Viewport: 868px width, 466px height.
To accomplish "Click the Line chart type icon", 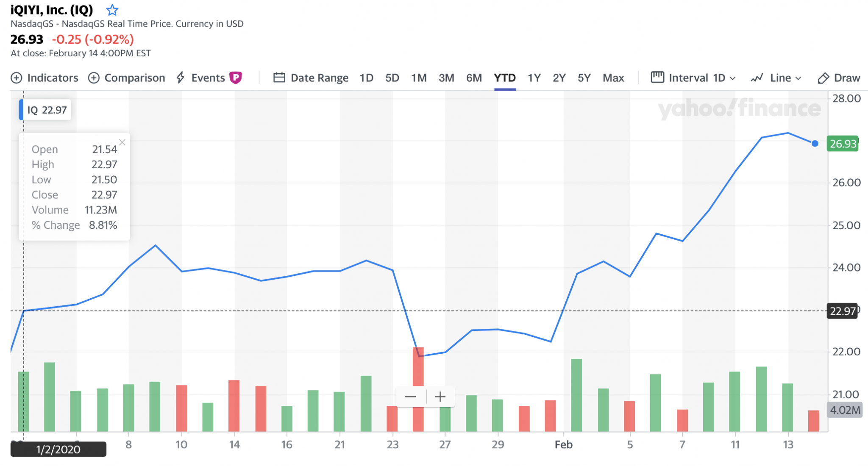I will tap(757, 78).
